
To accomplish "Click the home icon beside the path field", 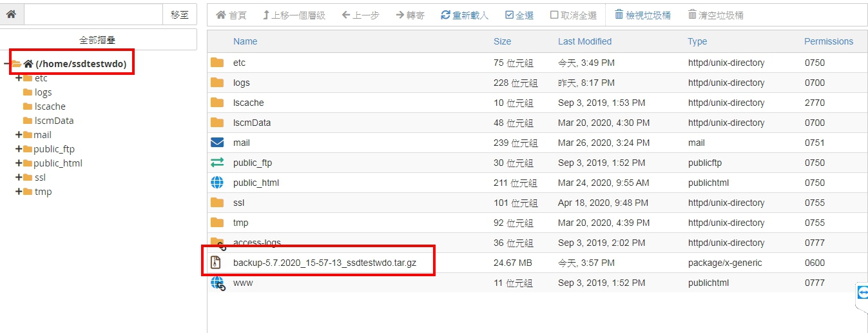I will point(12,14).
